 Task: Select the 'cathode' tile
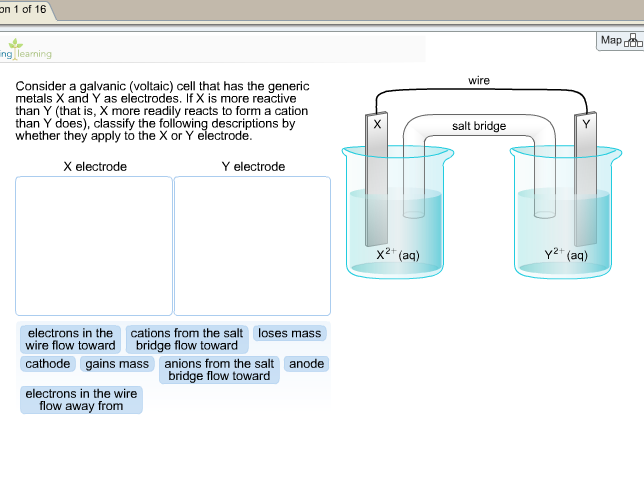48,364
